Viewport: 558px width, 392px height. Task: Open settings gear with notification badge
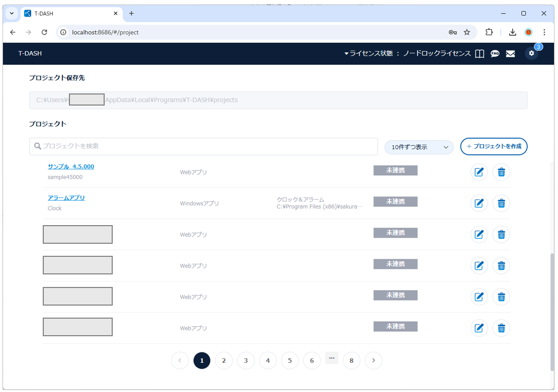point(531,53)
